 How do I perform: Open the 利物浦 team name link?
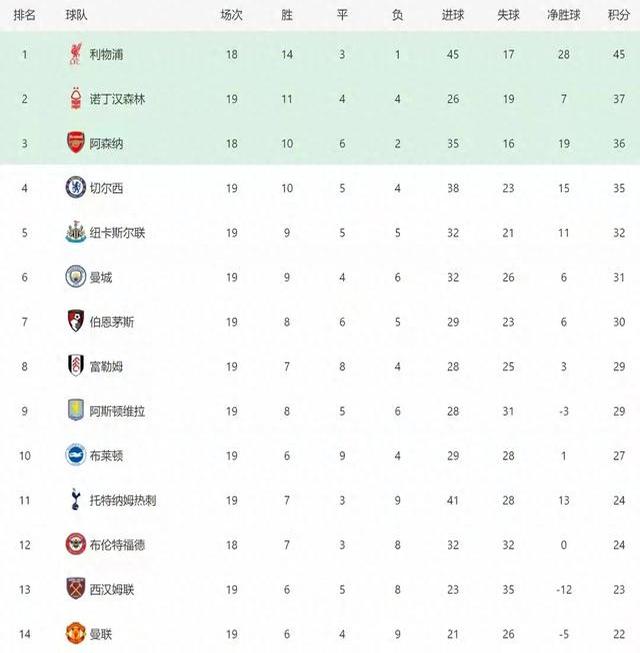(x=107, y=54)
